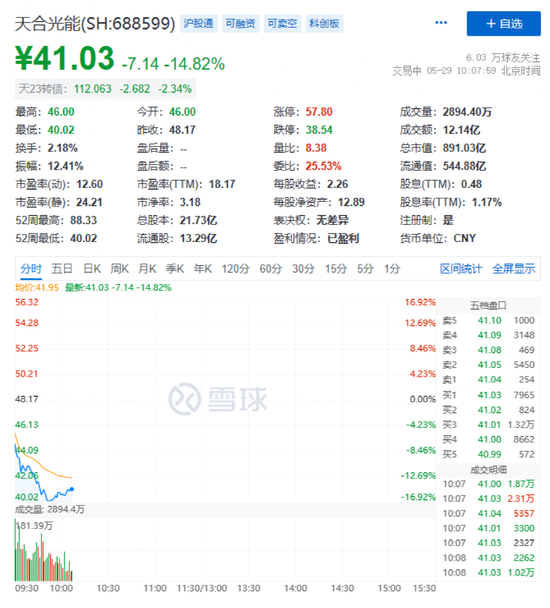Open 区间统计 range statistics
The height and width of the screenshot is (608, 550).
coord(461,269)
